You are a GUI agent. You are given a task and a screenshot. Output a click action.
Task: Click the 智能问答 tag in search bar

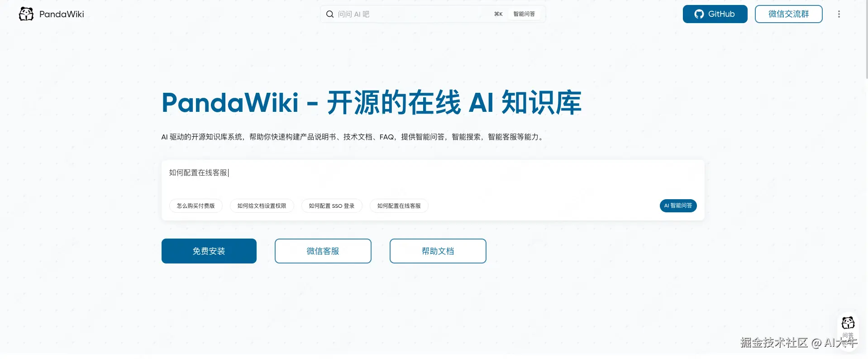point(524,14)
